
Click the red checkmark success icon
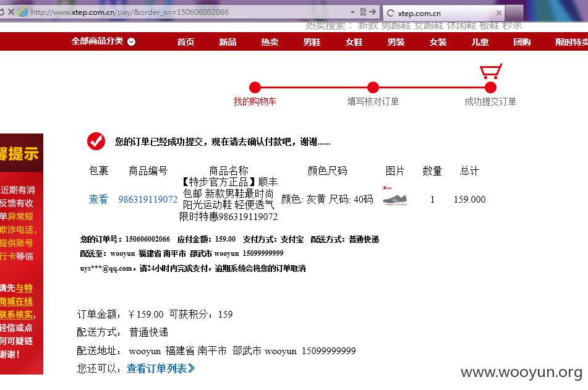[x=96, y=142]
